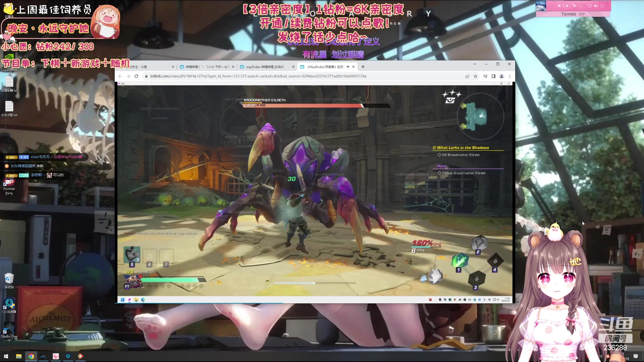Open Chrome side panel
The height and width of the screenshot is (362, 644).
pyautogui.click(x=493, y=76)
